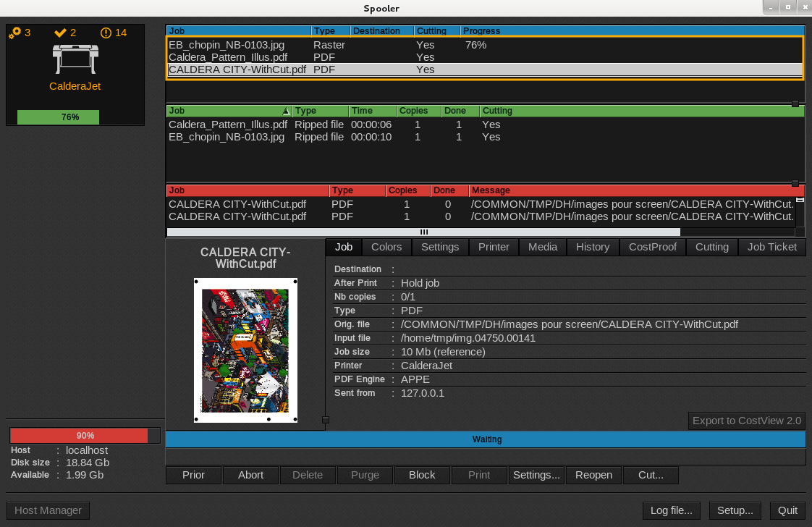The height and width of the screenshot is (527, 812).
Task: Open the Job Ticket tab
Action: 771,247
